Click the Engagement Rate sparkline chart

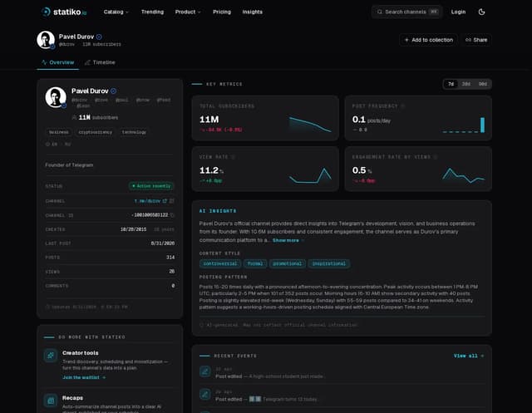464,175
